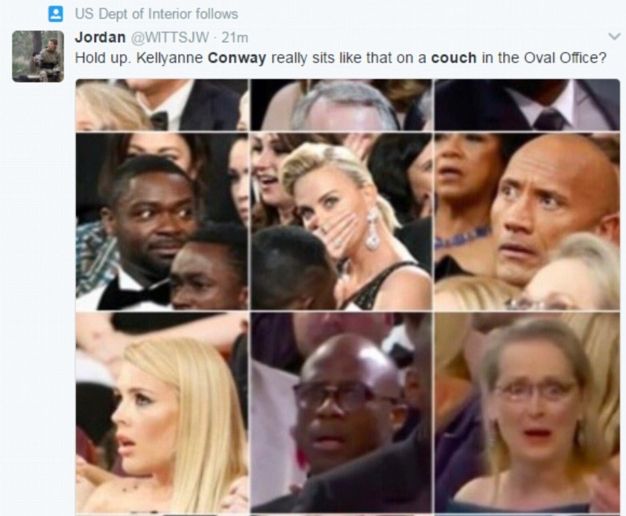Click the bold keyword Conway
This screenshot has width=626, height=516.
click(x=237, y=58)
